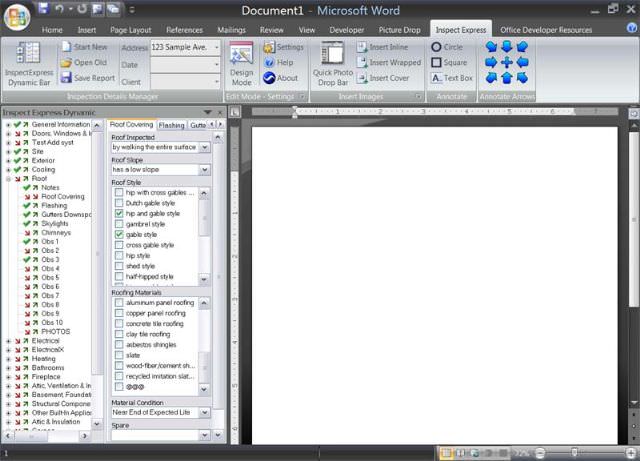Enable the copper panel roofing checkbox
640x461 pixels.
click(x=119, y=313)
